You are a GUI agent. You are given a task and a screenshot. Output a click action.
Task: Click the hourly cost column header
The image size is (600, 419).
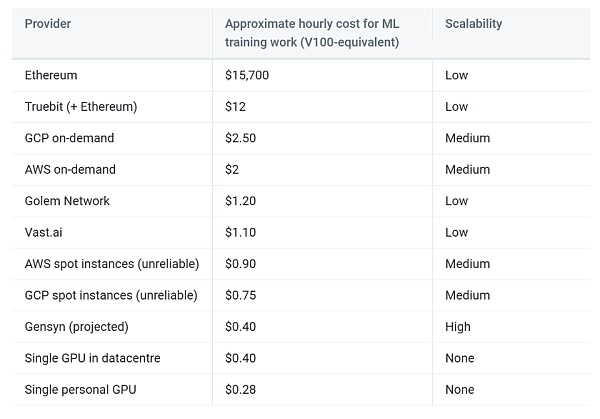pos(312,32)
